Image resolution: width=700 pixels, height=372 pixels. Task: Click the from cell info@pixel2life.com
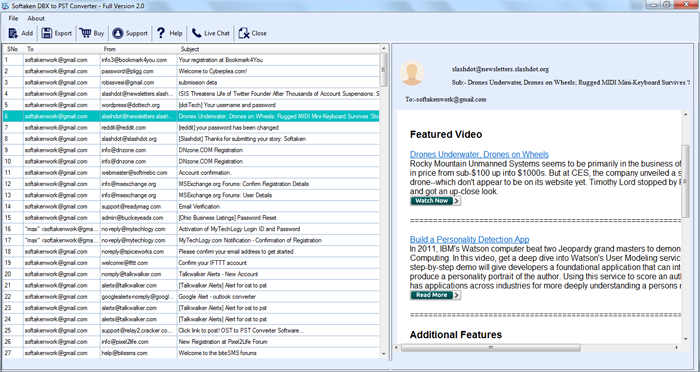pos(139,342)
